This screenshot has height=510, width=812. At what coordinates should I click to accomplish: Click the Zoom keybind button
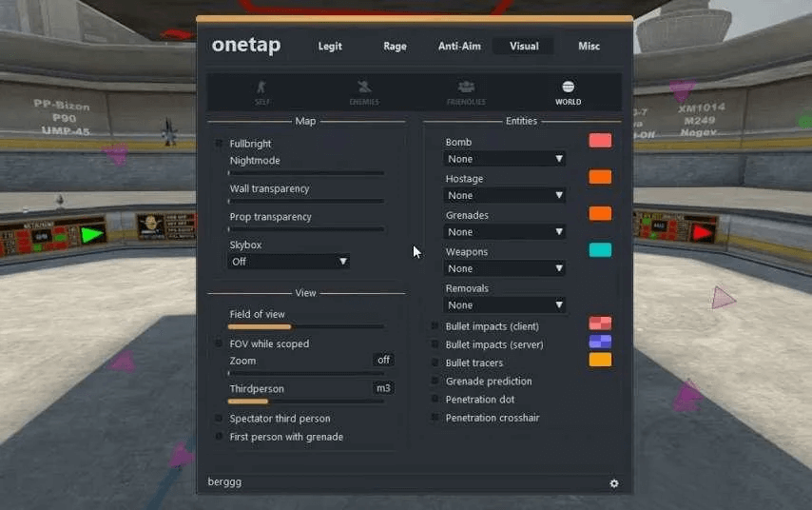tap(383, 361)
